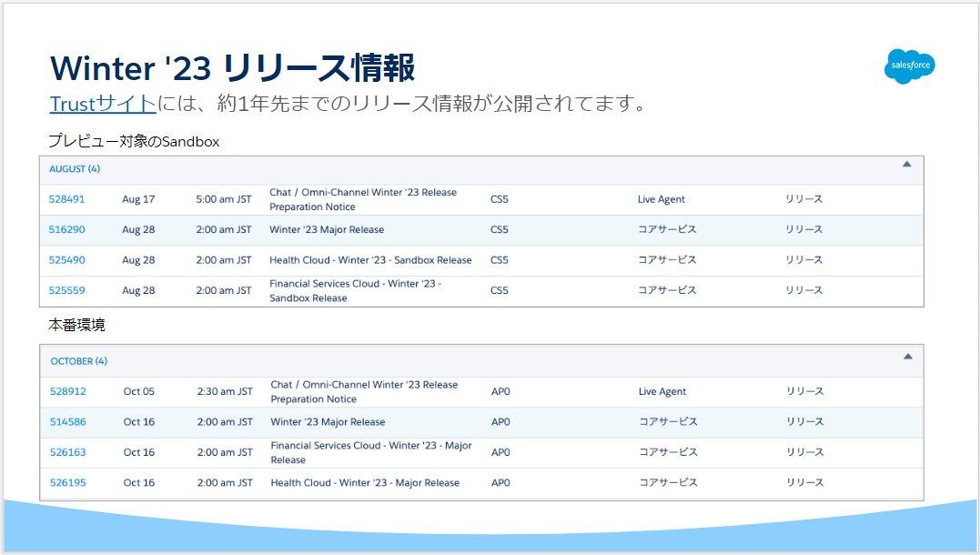Click Winter '23 Major Release in Oct 16 row
This screenshot has width=980, height=555.
pyautogui.click(x=328, y=422)
